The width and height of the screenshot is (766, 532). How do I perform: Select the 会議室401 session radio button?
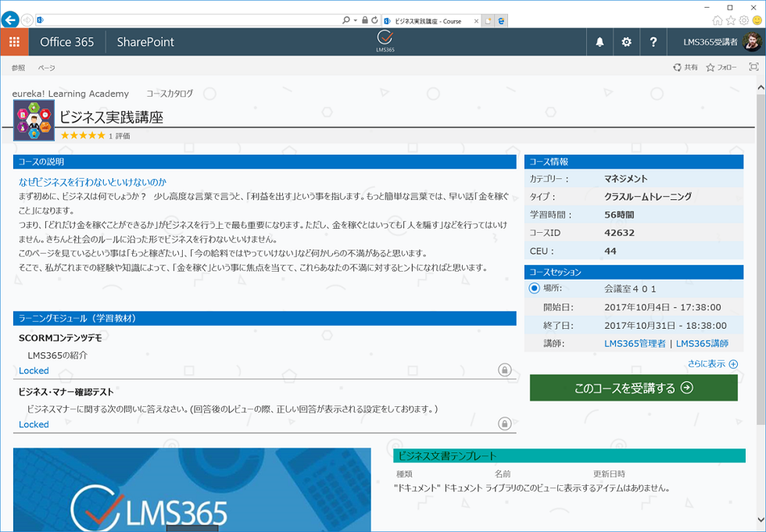[x=534, y=288]
